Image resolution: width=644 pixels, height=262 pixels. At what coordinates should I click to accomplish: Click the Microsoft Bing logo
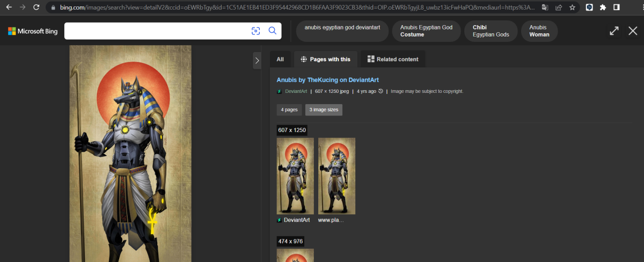tap(33, 31)
